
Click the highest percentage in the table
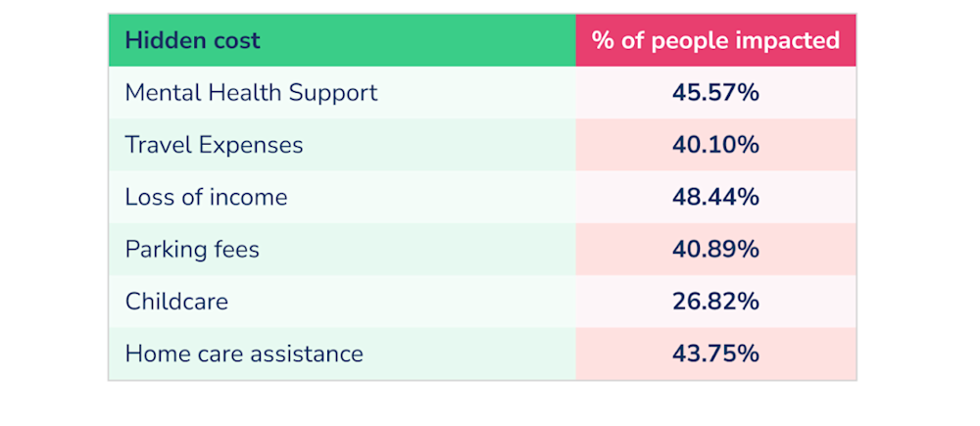click(x=715, y=197)
